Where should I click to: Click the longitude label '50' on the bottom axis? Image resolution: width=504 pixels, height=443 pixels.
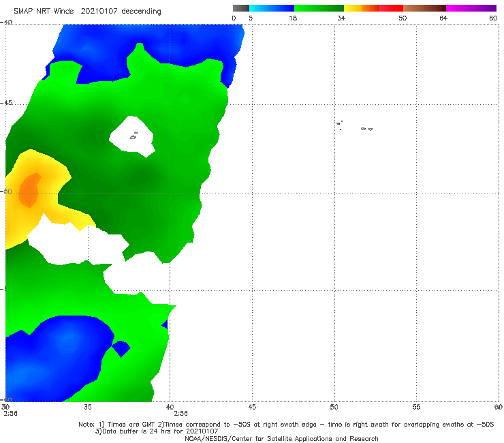[334, 407]
